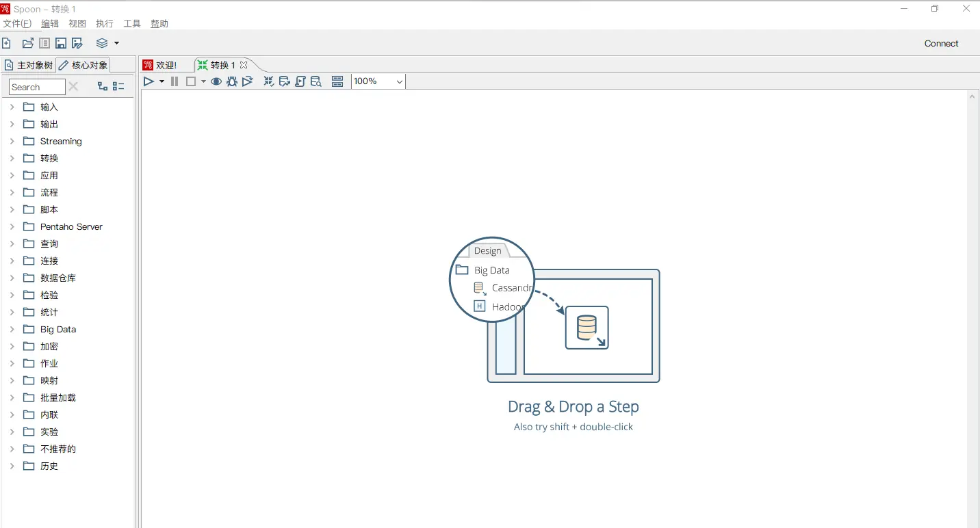Viewport: 980px width, 528px height.
Task: Open a file using the folder icon
Action: tap(28, 43)
